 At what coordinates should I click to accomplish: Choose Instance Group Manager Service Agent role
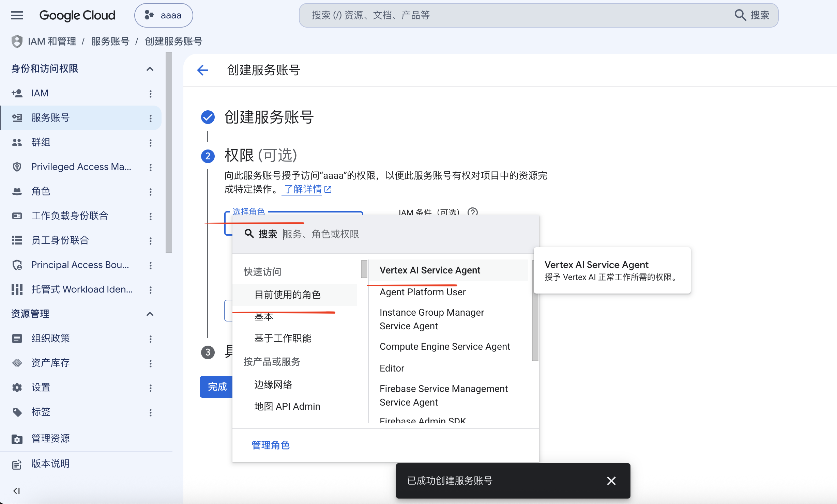point(448,319)
